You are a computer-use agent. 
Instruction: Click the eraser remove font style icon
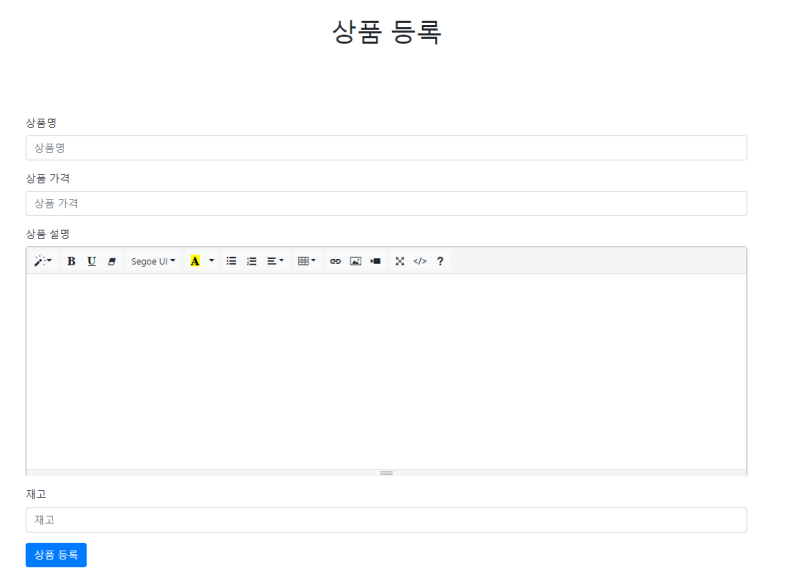tap(111, 261)
